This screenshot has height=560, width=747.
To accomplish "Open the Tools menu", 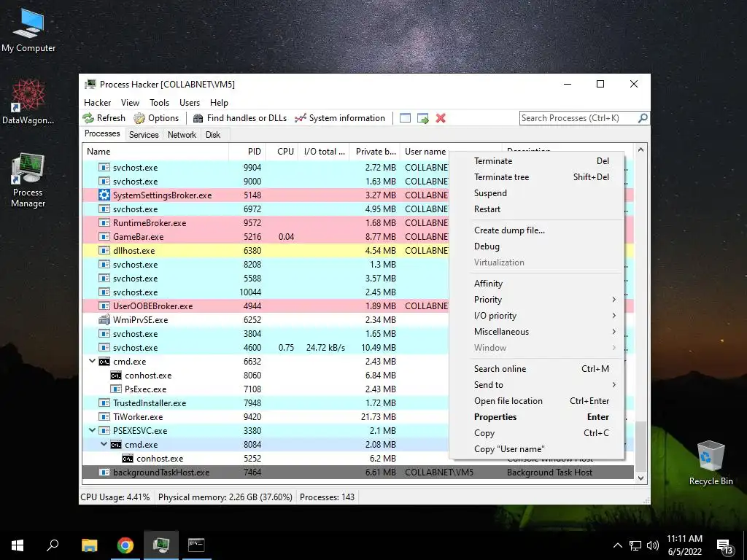I will (x=159, y=102).
